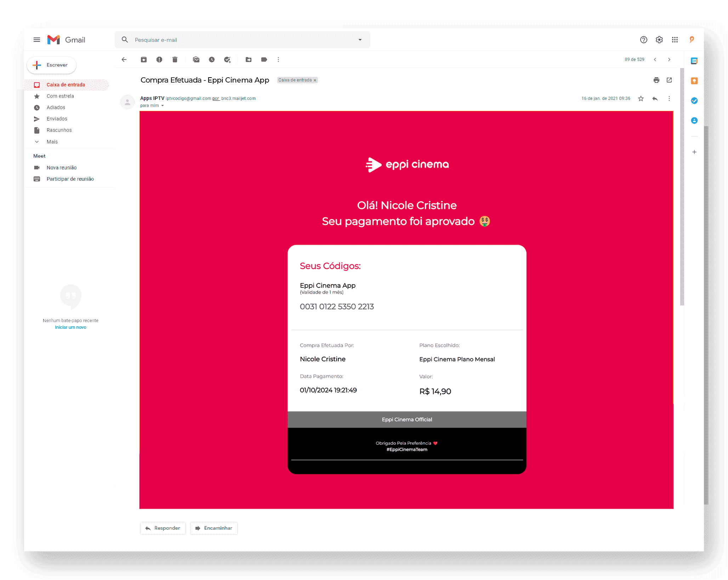Go back to inbox arrow
Viewport: 728px width, 580px height.
coord(124,60)
